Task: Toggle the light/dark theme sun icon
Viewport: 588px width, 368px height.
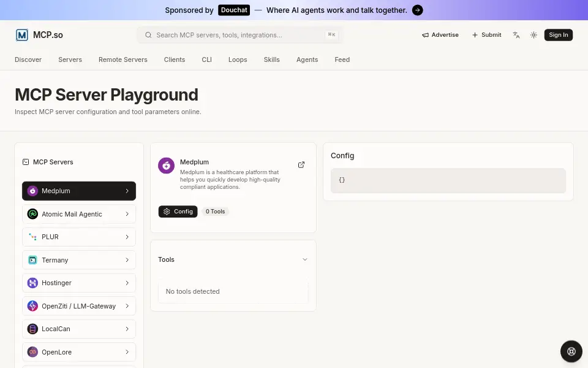Action: click(x=533, y=35)
